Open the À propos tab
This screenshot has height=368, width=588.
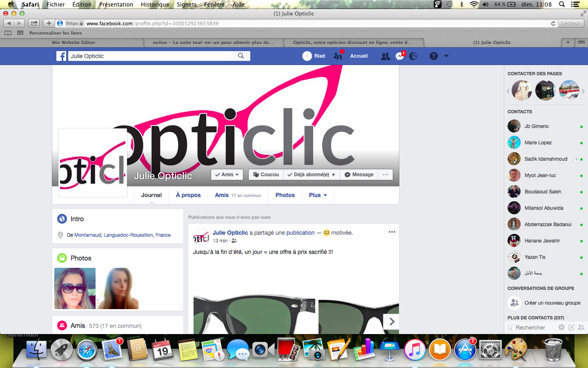pyautogui.click(x=188, y=195)
